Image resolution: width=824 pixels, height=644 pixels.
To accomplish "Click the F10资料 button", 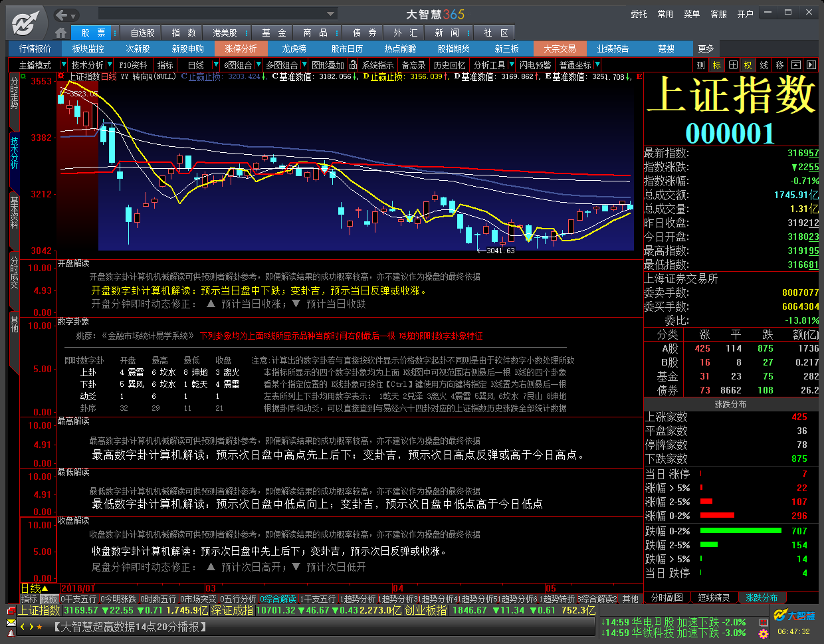I will (x=133, y=65).
